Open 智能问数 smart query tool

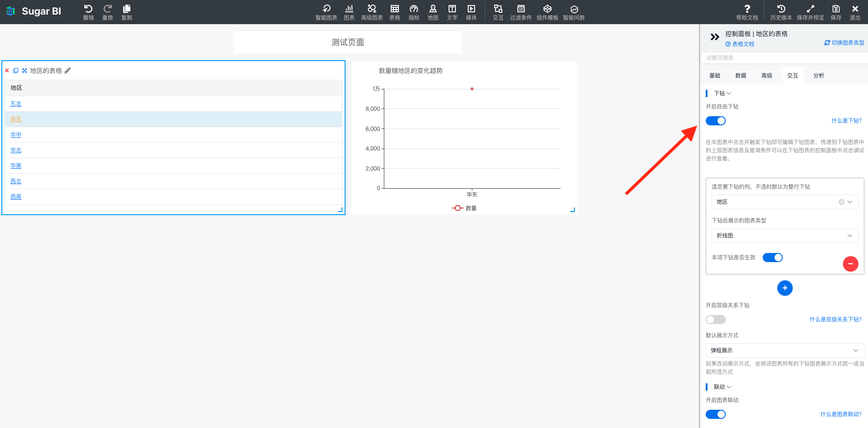tap(574, 12)
